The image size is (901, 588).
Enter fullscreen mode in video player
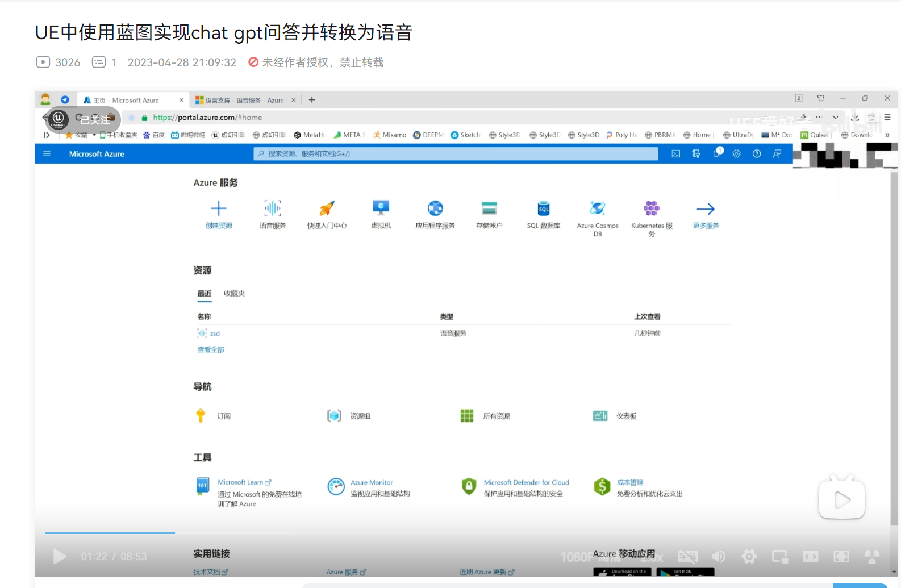tap(841, 557)
